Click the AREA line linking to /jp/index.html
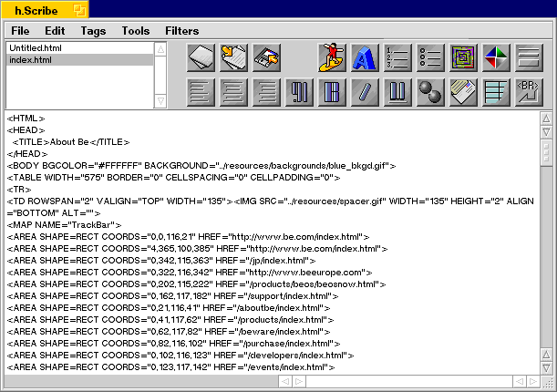This screenshot has width=557, height=392. tap(161, 261)
